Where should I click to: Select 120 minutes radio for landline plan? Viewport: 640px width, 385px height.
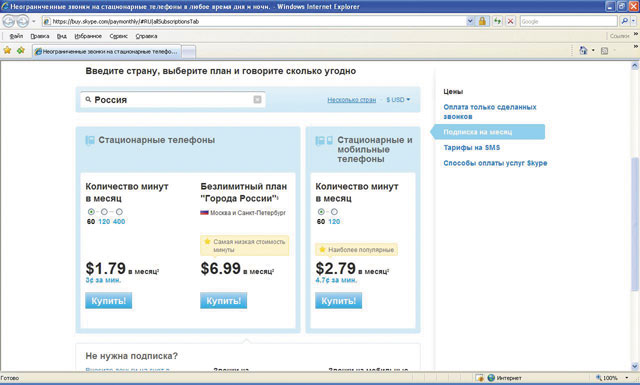click(104, 211)
